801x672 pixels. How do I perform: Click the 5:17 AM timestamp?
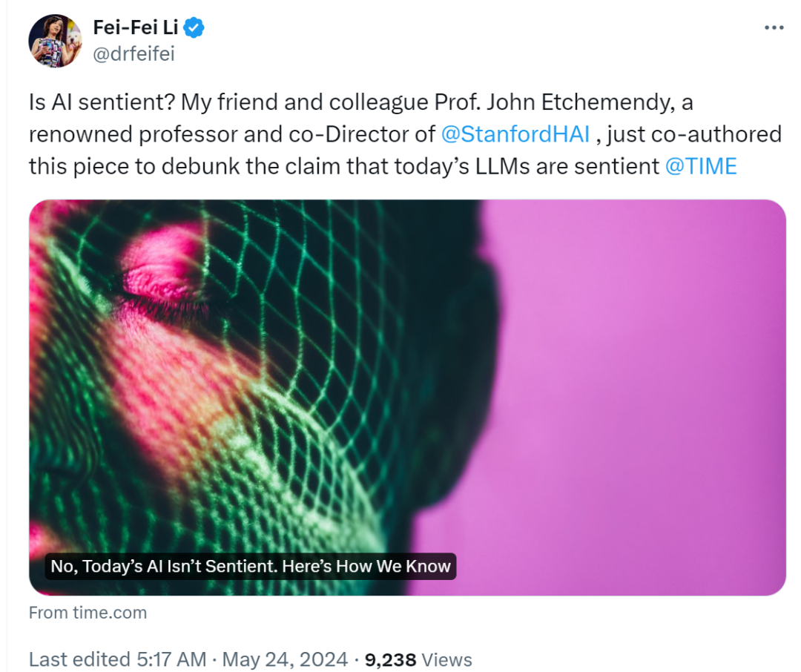pyautogui.click(x=171, y=659)
